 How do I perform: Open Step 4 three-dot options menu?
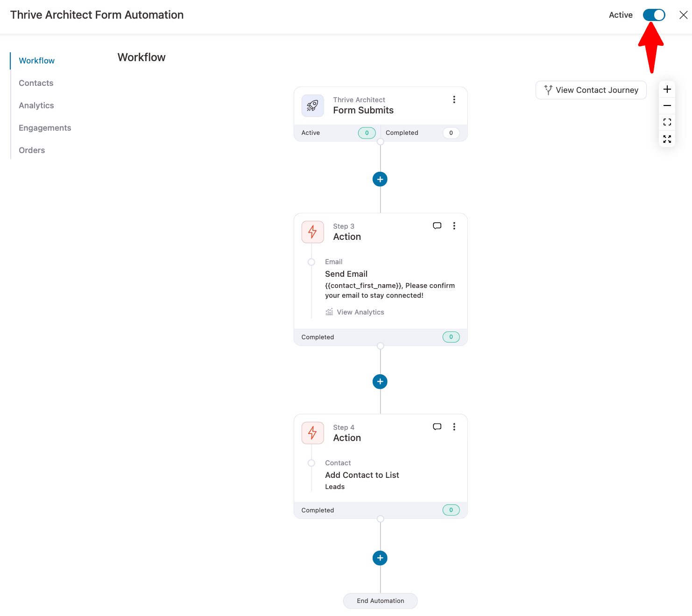click(x=454, y=427)
